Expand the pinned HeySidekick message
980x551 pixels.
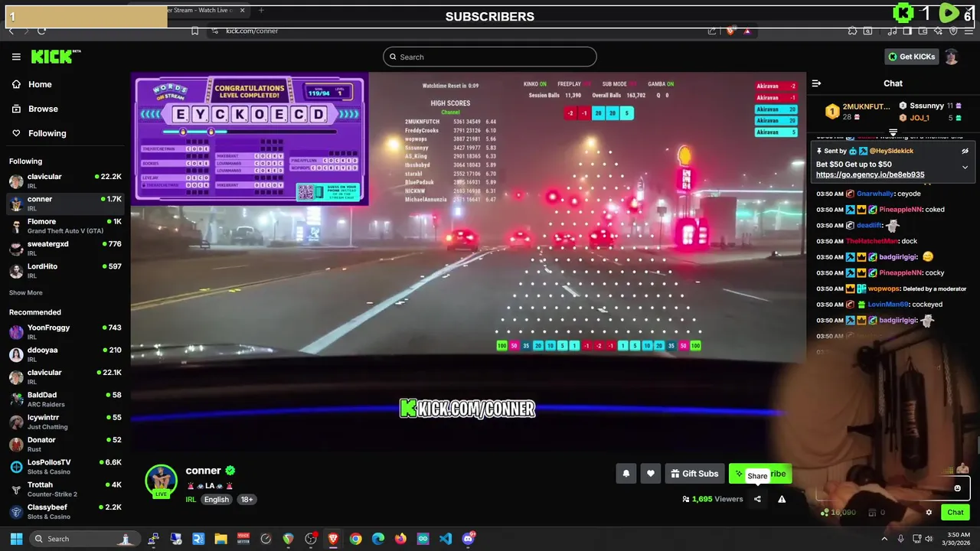point(965,167)
